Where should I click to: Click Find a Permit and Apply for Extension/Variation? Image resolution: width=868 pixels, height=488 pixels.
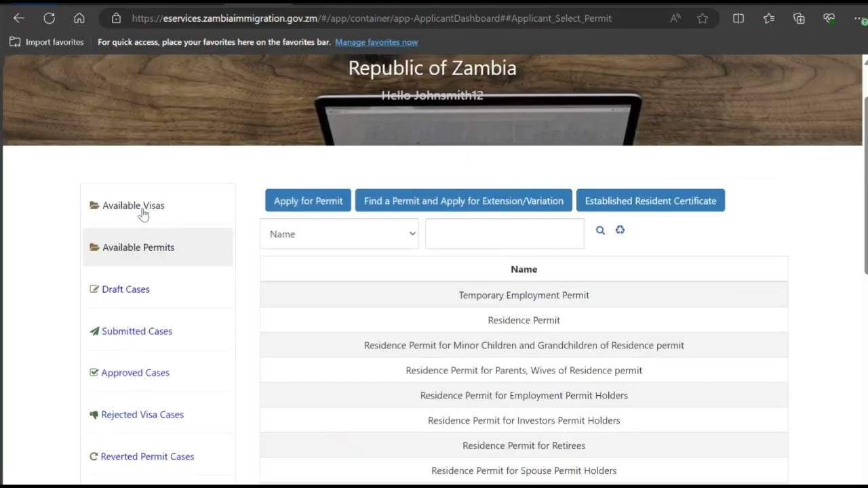pos(464,201)
